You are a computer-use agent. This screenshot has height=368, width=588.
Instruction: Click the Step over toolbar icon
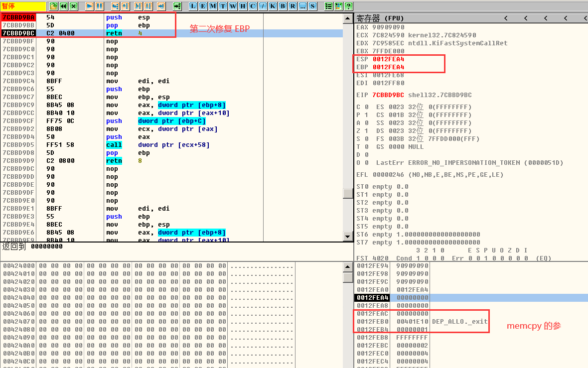tap(125, 6)
